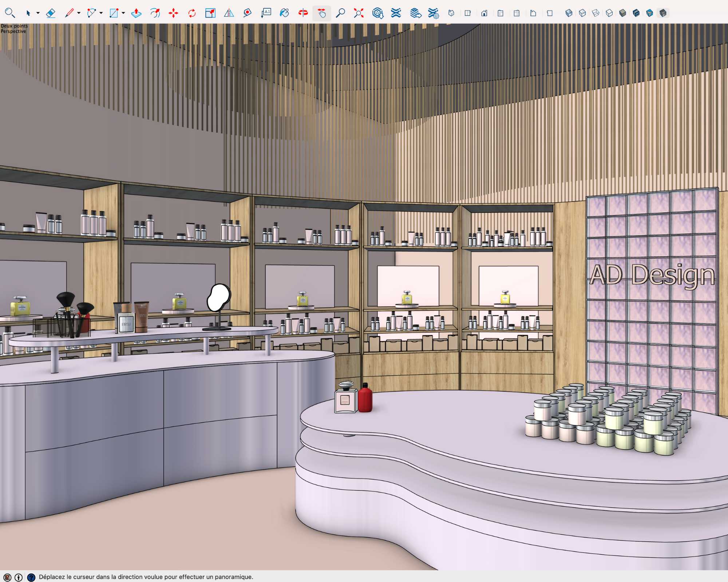Activate the Move tool
The image size is (728, 582).
173,13
